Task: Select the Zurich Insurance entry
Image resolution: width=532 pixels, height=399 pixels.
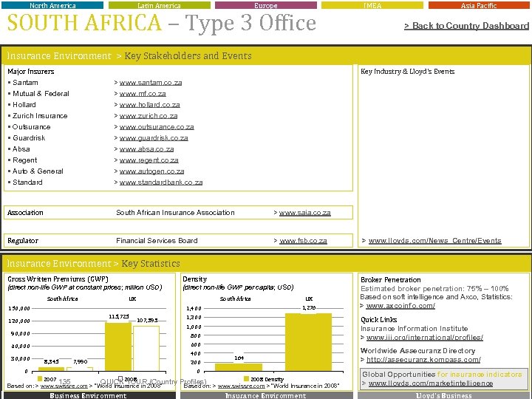Action: (40, 116)
